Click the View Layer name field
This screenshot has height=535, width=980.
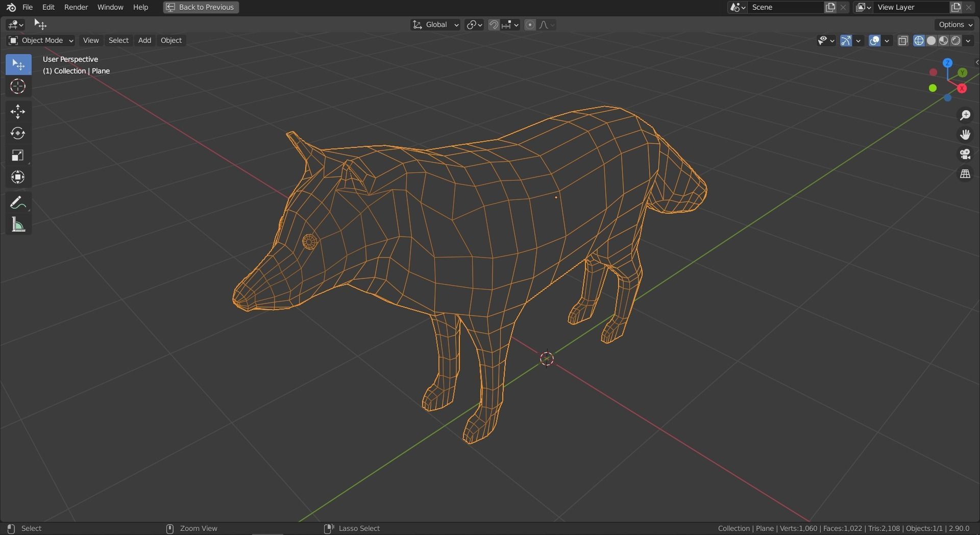911,7
